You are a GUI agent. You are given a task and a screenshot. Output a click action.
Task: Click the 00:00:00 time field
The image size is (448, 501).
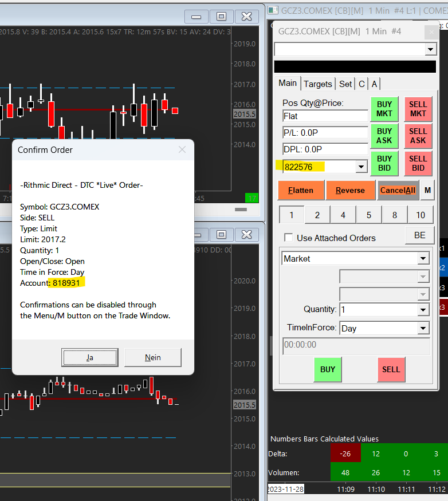(x=356, y=345)
